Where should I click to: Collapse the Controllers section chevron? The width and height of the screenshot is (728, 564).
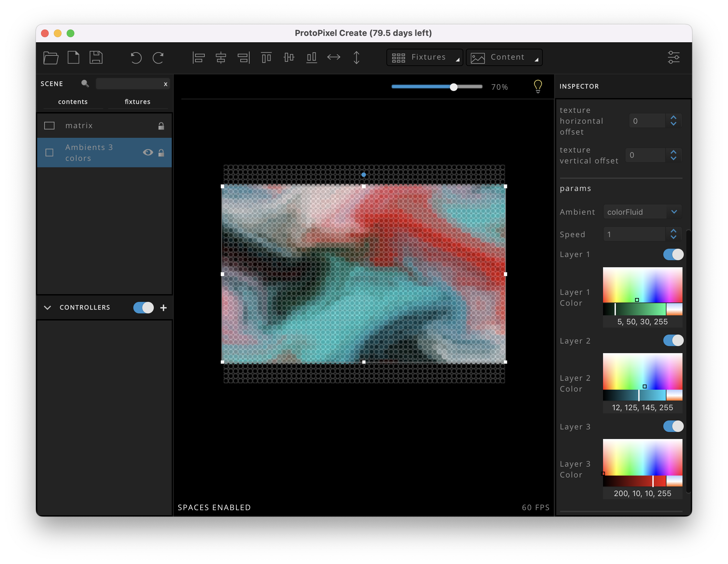47,308
